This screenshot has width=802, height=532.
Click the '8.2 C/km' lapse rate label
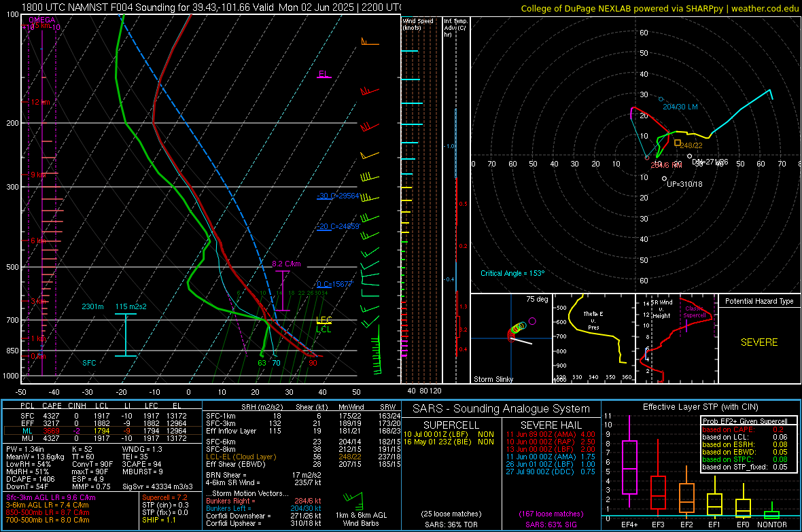tap(286, 264)
